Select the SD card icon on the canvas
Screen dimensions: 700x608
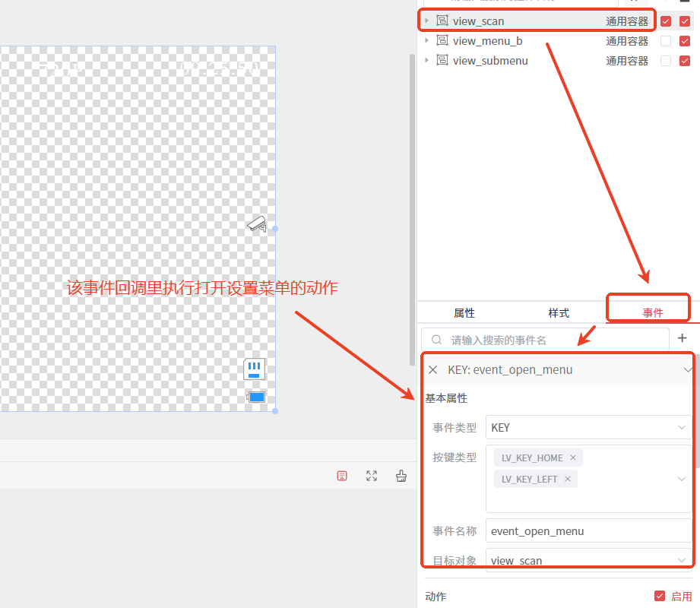coord(254,369)
